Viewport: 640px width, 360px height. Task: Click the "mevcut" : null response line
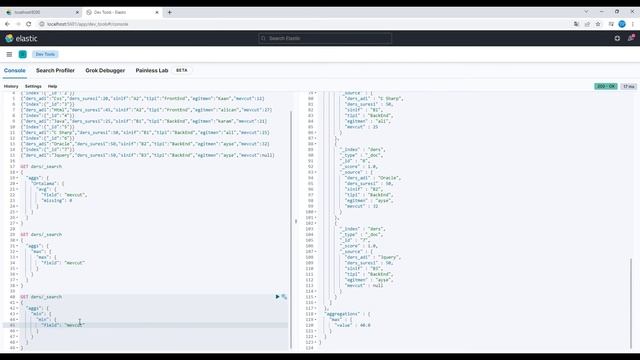(x=364, y=286)
